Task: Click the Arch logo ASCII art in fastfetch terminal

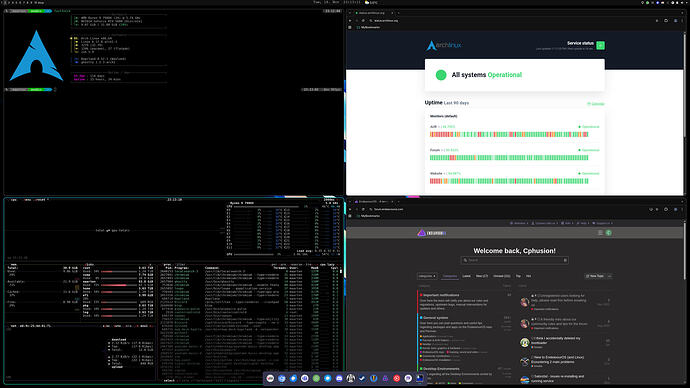Action: 36,56
